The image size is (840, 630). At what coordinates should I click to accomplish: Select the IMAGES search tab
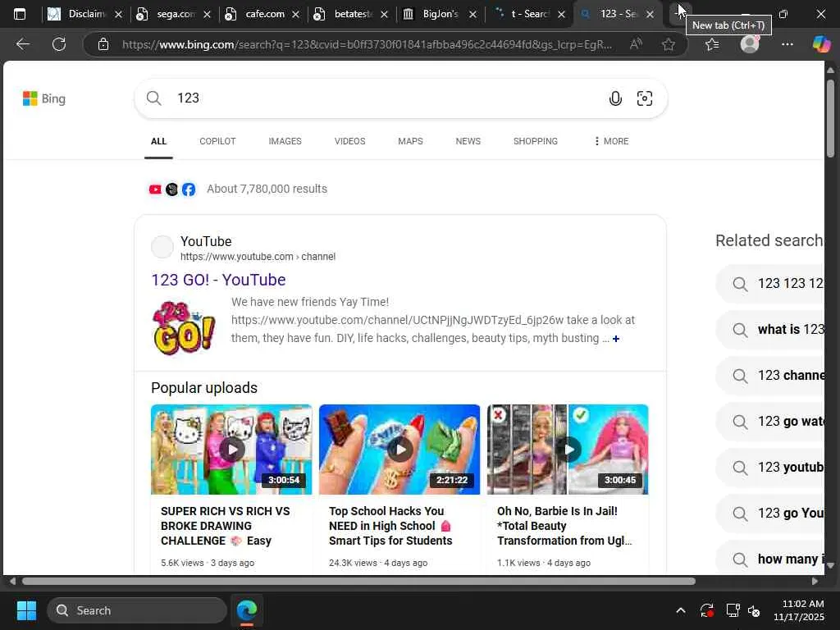pyautogui.click(x=285, y=141)
